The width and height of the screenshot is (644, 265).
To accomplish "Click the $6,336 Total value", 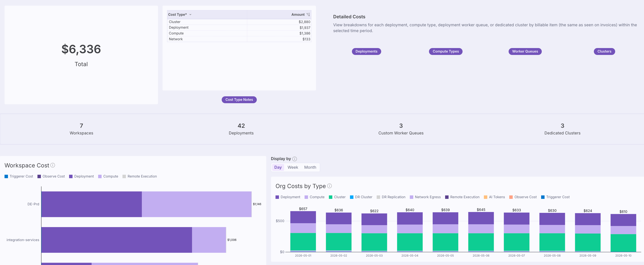I will click(x=81, y=49).
